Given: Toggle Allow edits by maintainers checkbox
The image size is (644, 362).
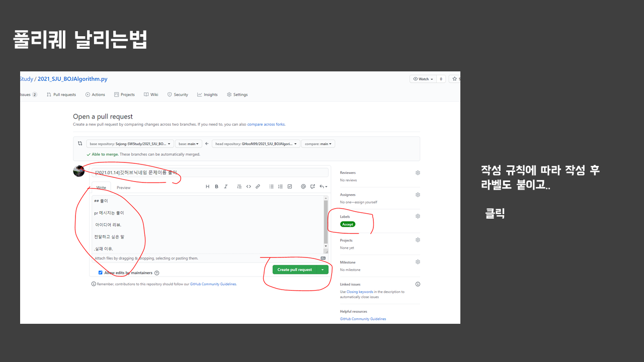Looking at the screenshot, I should pos(100,273).
